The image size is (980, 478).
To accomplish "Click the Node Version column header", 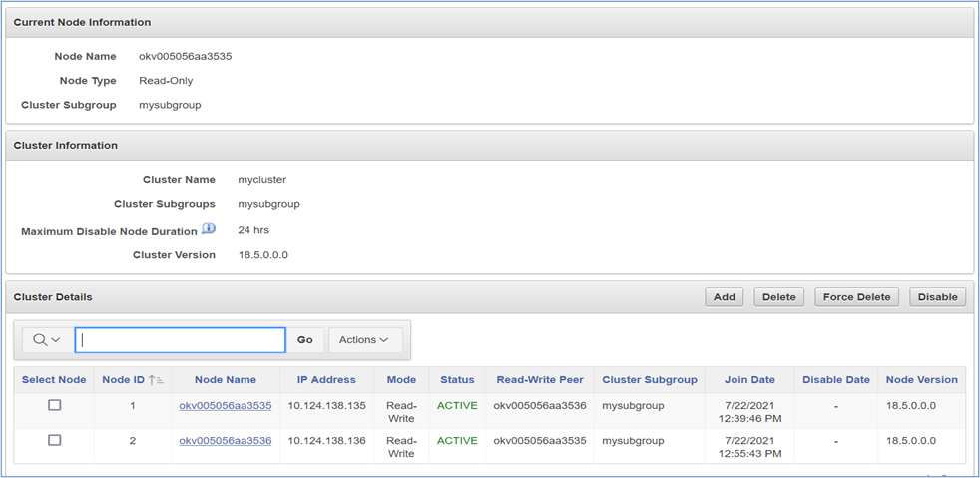I will [921, 380].
